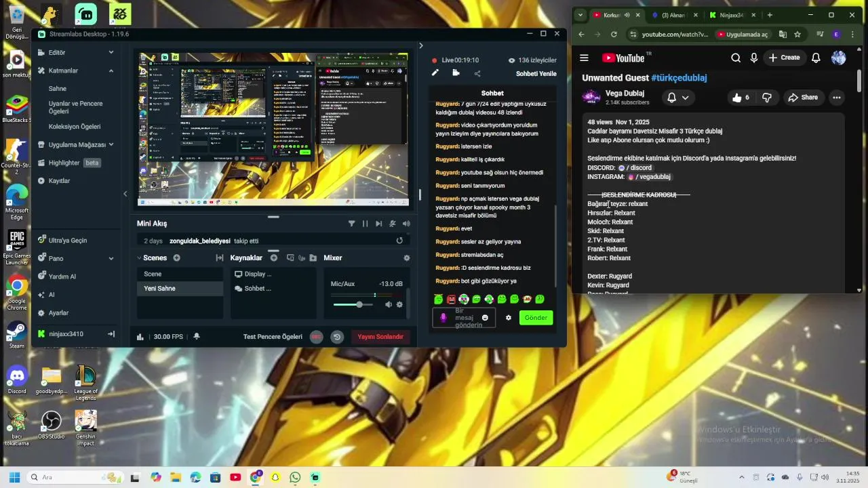The width and height of the screenshot is (868, 488).
Task: Click the pencil edit stream info icon
Action: [x=435, y=73]
